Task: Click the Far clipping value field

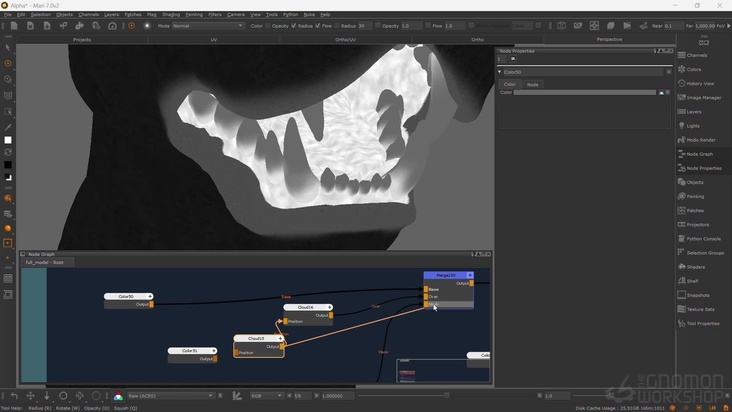Action: click(705, 26)
